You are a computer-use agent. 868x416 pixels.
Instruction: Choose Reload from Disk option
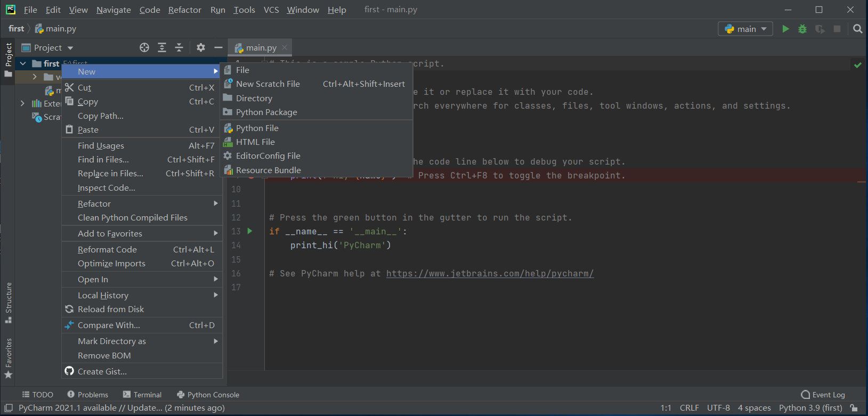(x=142, y=309)
